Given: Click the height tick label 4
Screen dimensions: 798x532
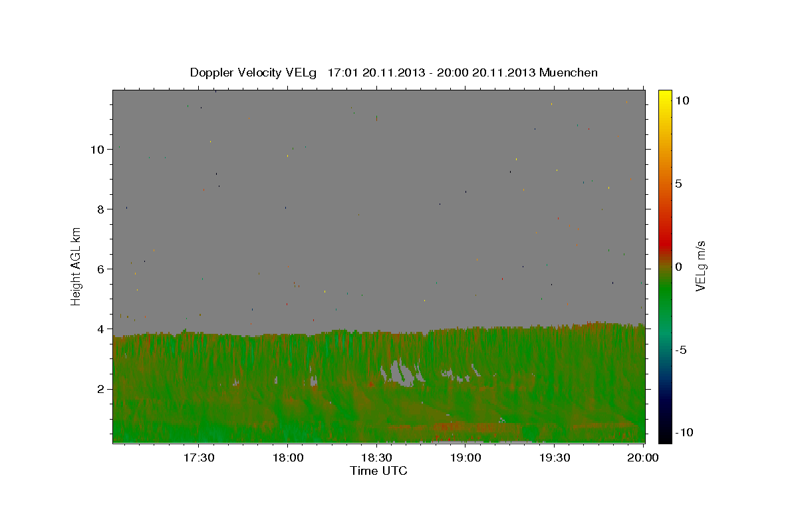Looking at the screenshot, I should click(102, 329).
